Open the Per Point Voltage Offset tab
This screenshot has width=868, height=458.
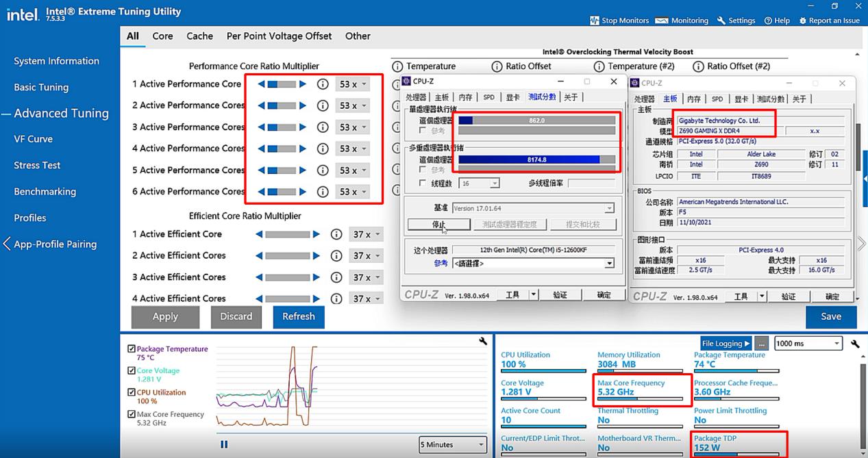tap(279, 36)
